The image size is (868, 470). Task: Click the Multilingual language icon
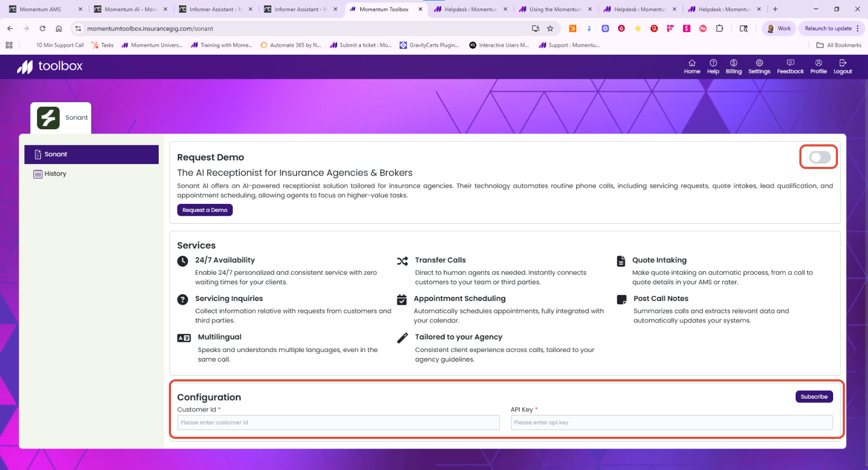point(184,338)
